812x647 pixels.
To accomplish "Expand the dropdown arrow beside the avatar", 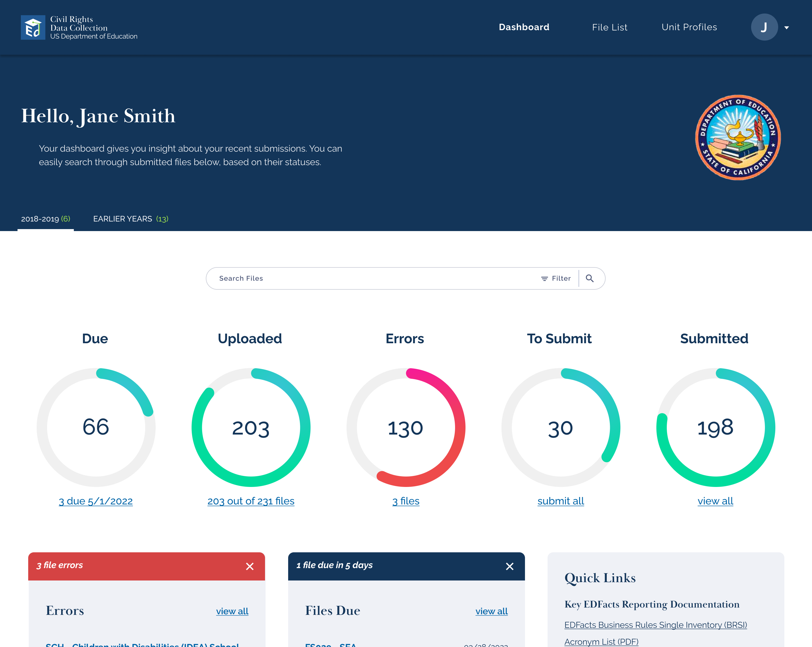I will point(787,28).
